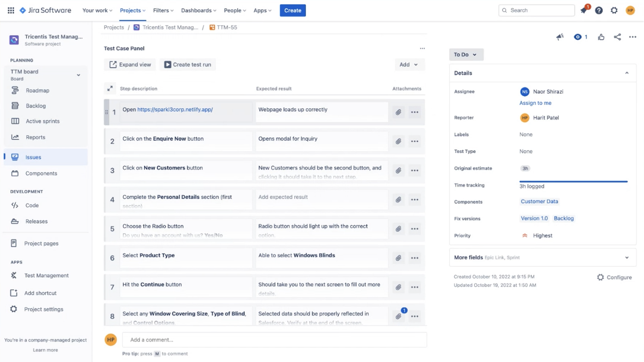
Task: Click the expand arrows icon in table header
Action: point(110,89)
